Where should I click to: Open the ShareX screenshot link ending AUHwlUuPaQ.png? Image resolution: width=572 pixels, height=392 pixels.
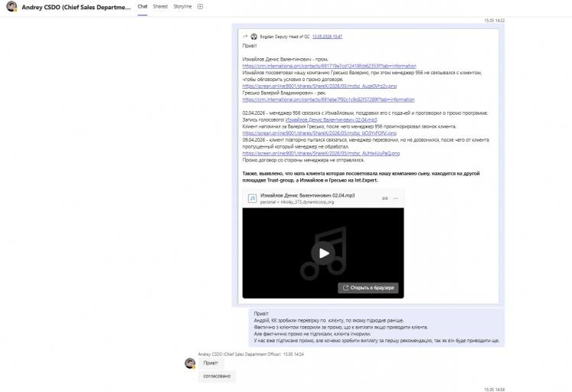coord(321,153)
